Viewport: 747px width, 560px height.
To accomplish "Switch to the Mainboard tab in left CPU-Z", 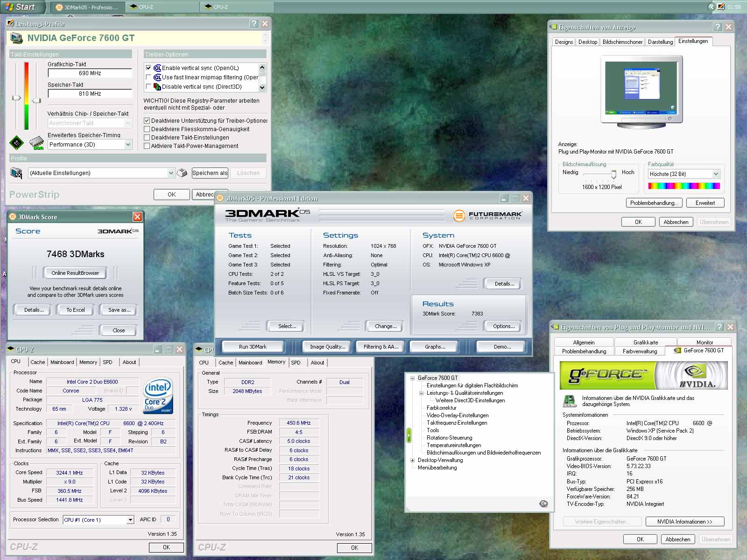I will tap(62, 362).
